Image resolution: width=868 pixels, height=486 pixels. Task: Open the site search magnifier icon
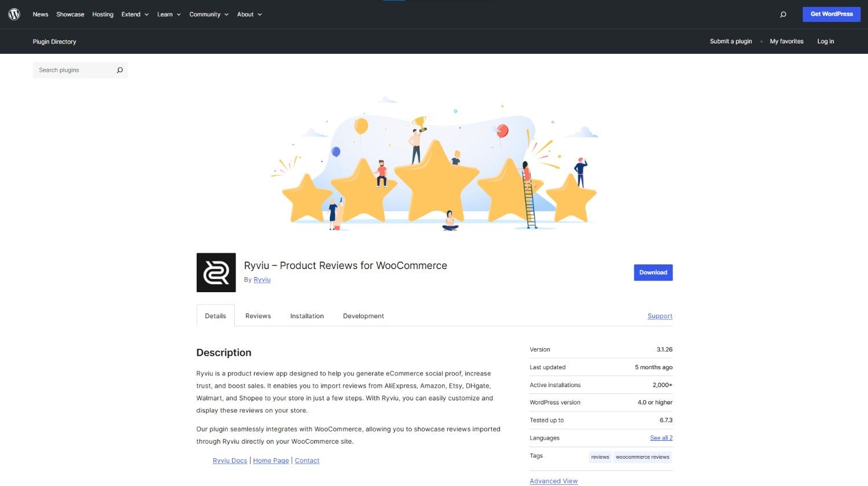(x=783, y=14)
